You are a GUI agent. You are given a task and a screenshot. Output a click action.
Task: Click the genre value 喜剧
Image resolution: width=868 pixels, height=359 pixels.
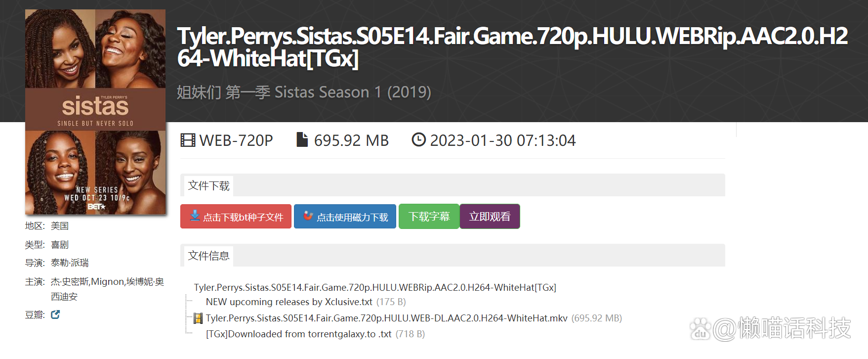tap(60, 245)
